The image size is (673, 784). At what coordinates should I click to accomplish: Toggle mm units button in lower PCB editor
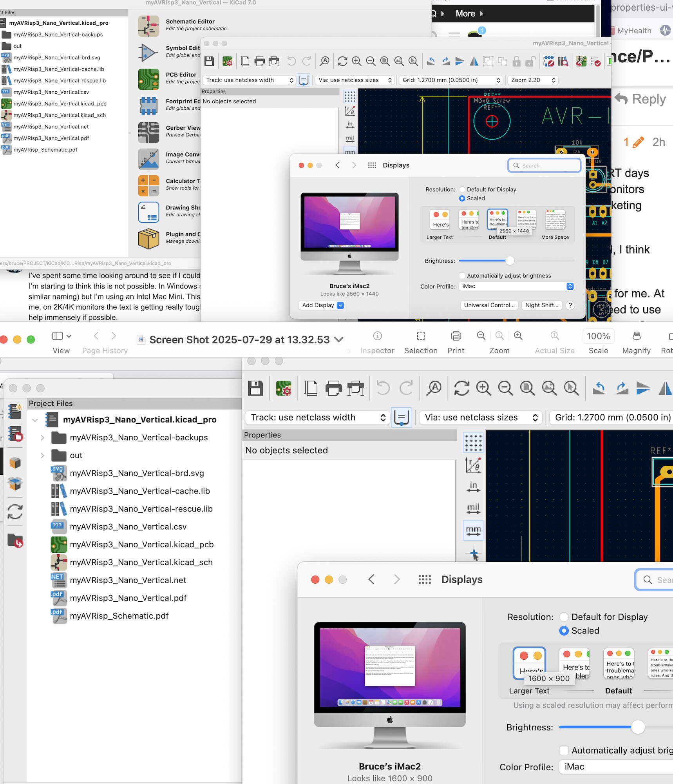pos(473,530)
